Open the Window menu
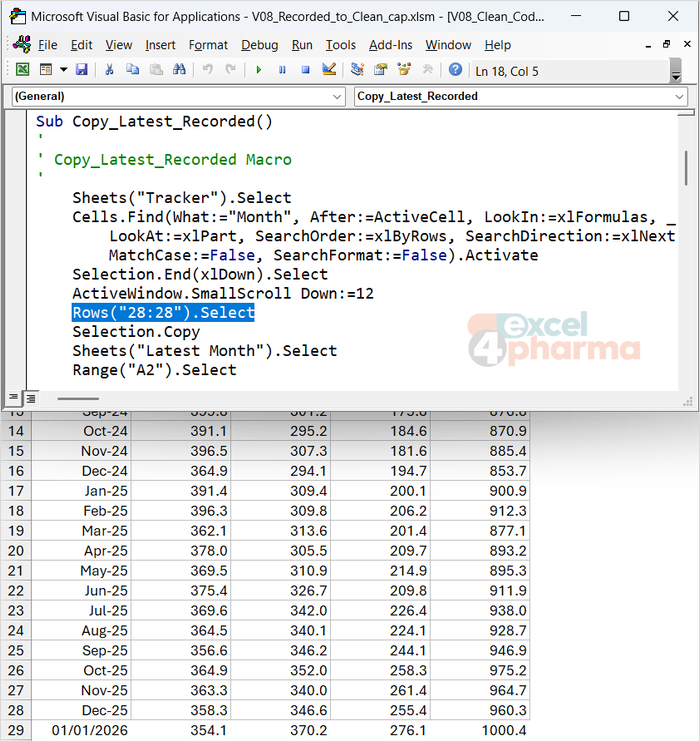This screenshot has width=700, height=742. (x=448, y=45)
